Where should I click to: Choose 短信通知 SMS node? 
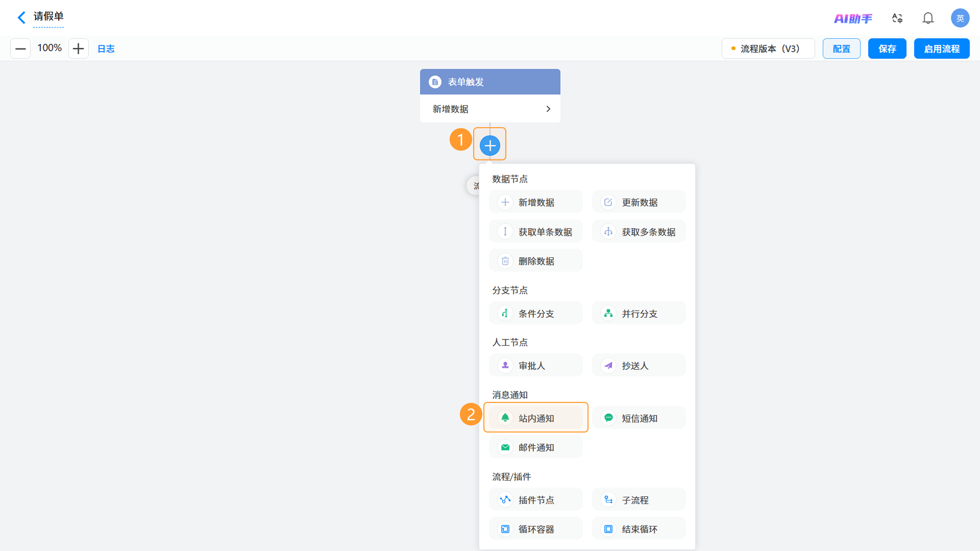click(639, 418)
